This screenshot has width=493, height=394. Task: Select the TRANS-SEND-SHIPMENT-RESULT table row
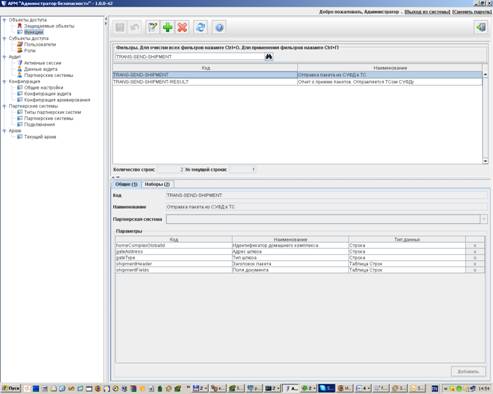[297, 82]
